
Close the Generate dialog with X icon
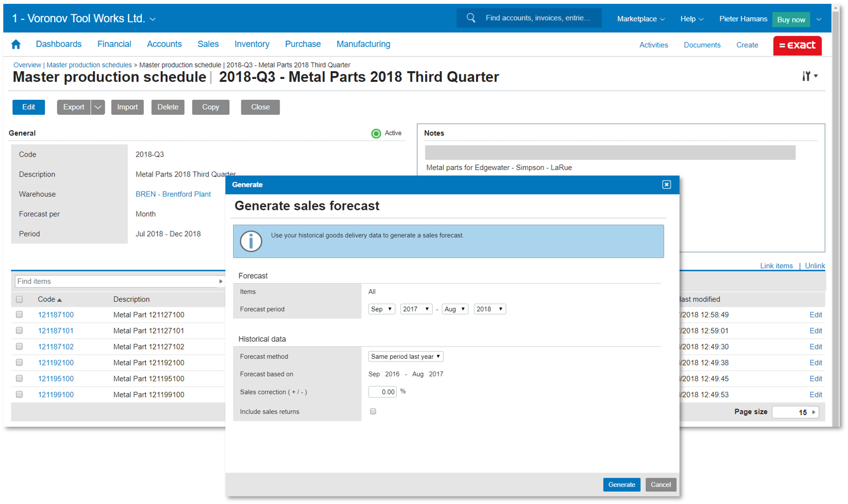point(666,184)
